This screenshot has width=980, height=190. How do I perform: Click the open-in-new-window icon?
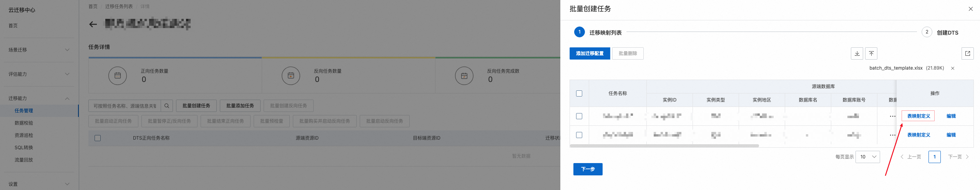pos(967,53)
